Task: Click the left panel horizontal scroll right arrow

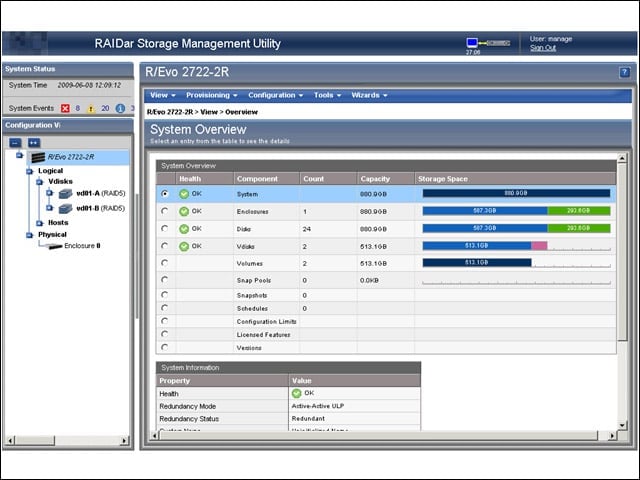Action: click(124, 440)
